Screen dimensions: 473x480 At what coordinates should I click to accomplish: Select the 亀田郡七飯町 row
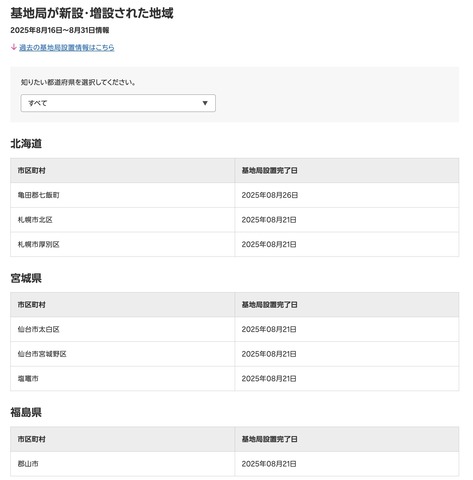point(235,195)
